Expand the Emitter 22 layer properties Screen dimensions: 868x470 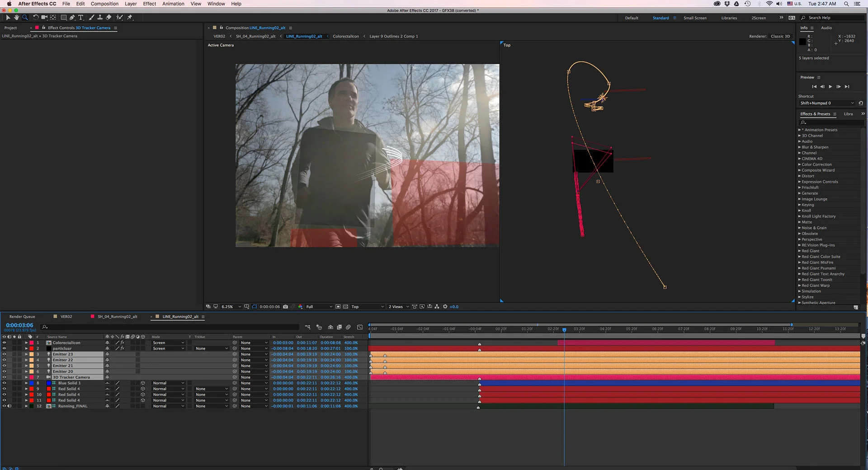click(x=26, y=360)
